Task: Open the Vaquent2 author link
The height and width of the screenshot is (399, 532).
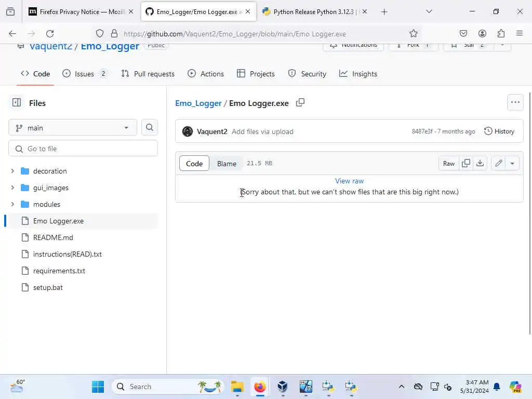Action: (212, 131)
